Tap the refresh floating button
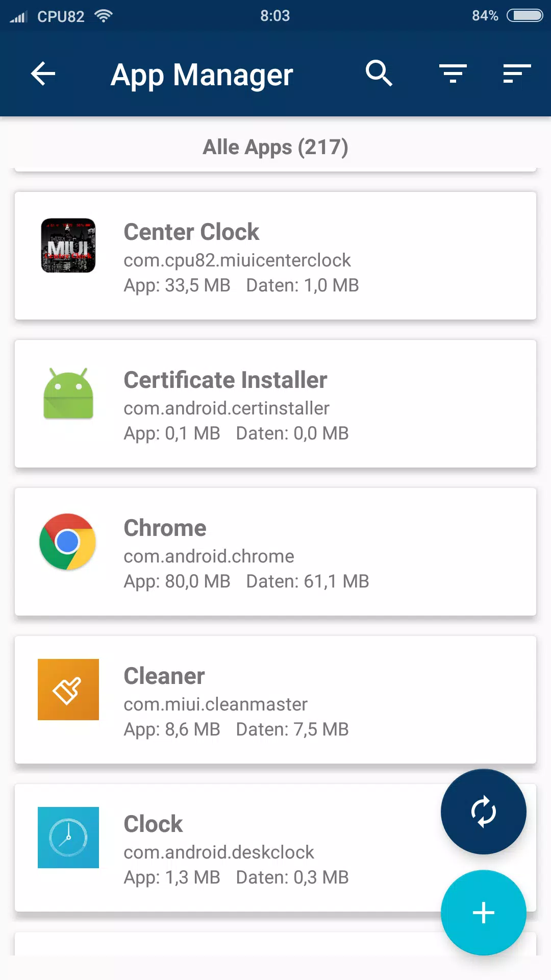Screen dimensions: 551x980 (x=484, y=812)
